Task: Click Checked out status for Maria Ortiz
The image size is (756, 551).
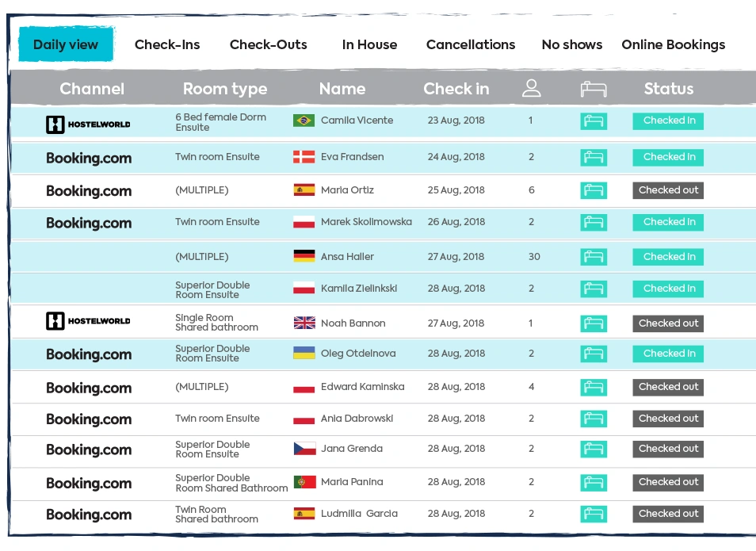Action: tap(668, 190)
